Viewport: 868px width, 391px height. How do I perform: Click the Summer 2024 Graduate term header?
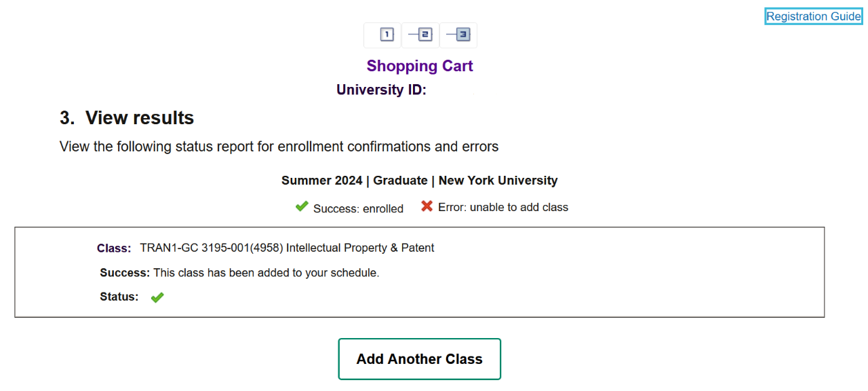(419, 181)
